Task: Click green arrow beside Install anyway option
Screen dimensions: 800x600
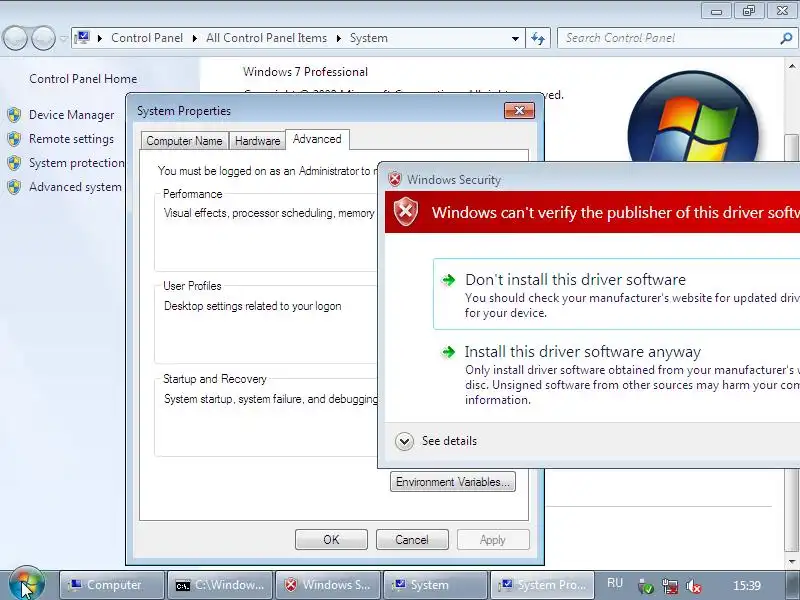Action: pos(448,352)
